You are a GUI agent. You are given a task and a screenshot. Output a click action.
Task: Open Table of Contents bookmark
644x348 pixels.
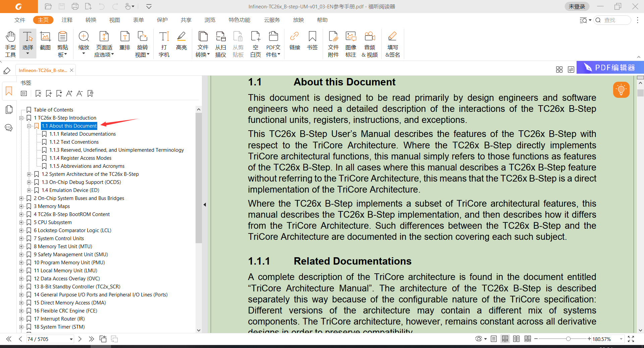(53, 110)
